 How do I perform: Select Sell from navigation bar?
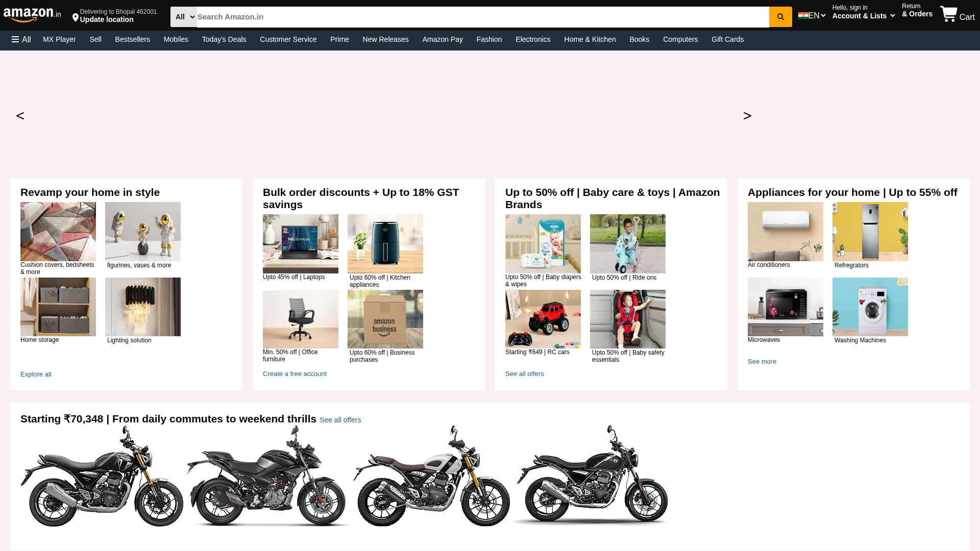[95, 39]
